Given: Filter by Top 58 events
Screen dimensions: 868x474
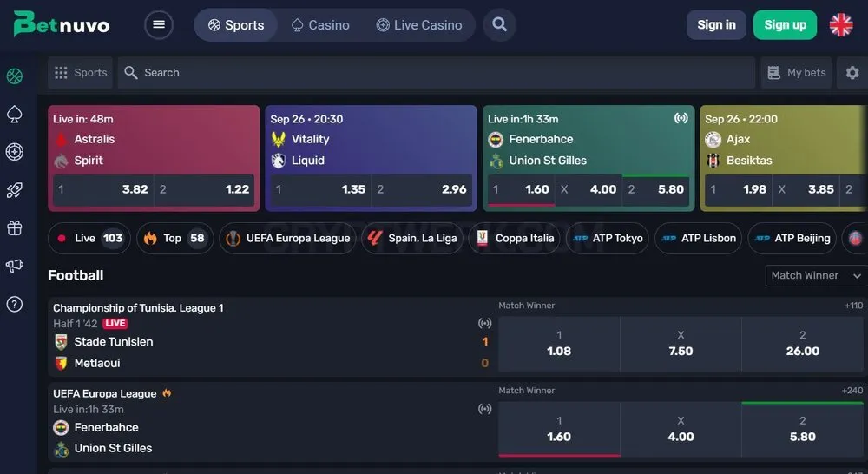Looking at the screenshot, I should pyautogui.click(x=175, y=238).
